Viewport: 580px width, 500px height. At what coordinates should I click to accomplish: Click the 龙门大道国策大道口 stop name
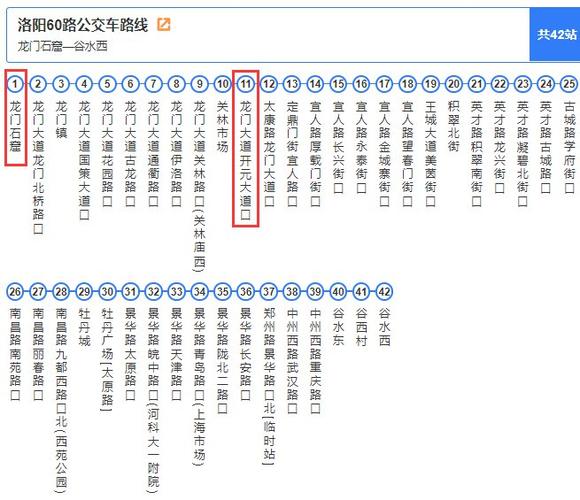pos(84,160)
